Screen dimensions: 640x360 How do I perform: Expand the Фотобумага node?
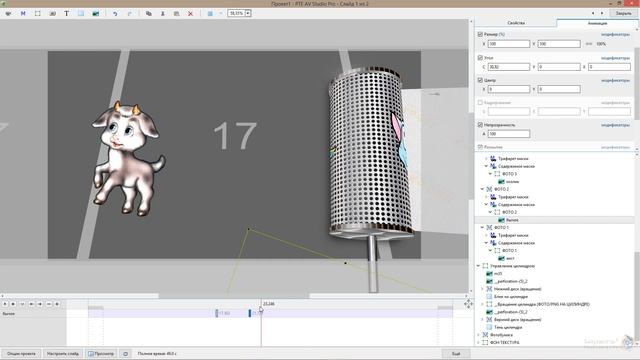point(478,335)
